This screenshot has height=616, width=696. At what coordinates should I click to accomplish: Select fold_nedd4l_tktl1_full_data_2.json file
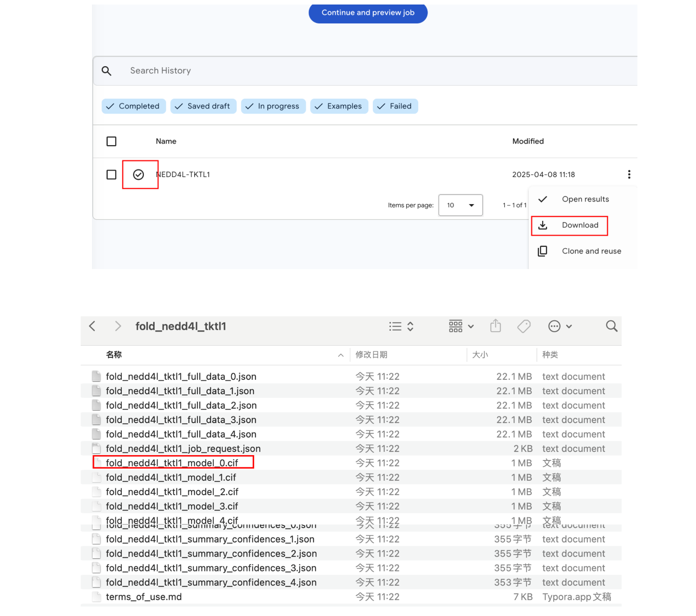tap(351, 406)
